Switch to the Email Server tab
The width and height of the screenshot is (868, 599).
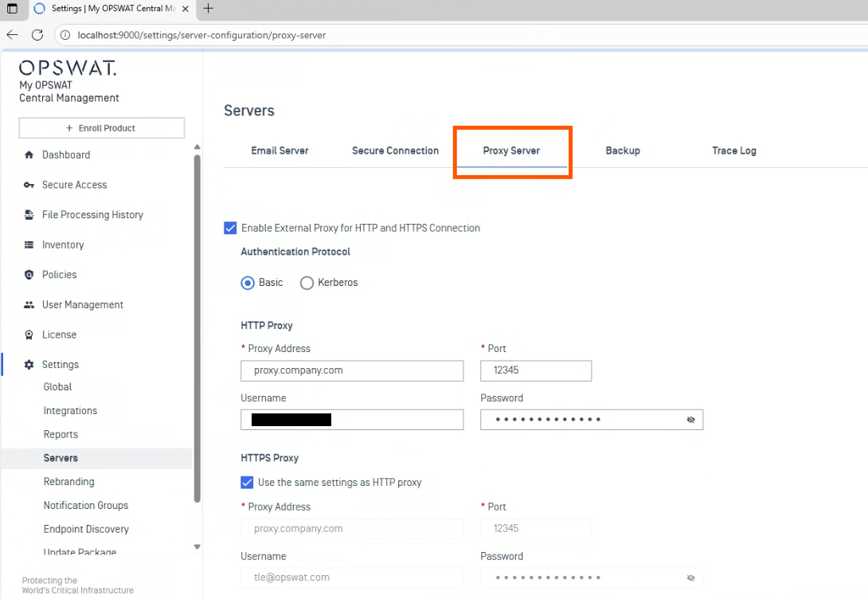280,151
